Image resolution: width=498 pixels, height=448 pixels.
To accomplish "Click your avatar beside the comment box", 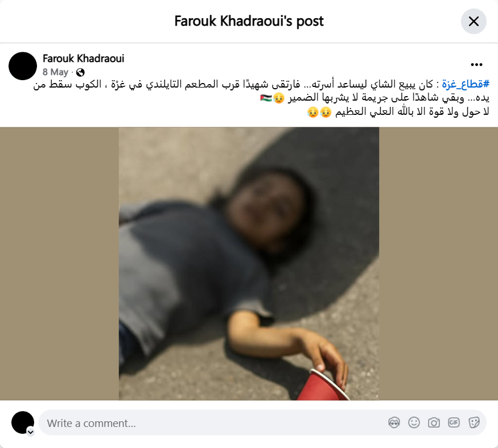I will click(x=23, y=422).
